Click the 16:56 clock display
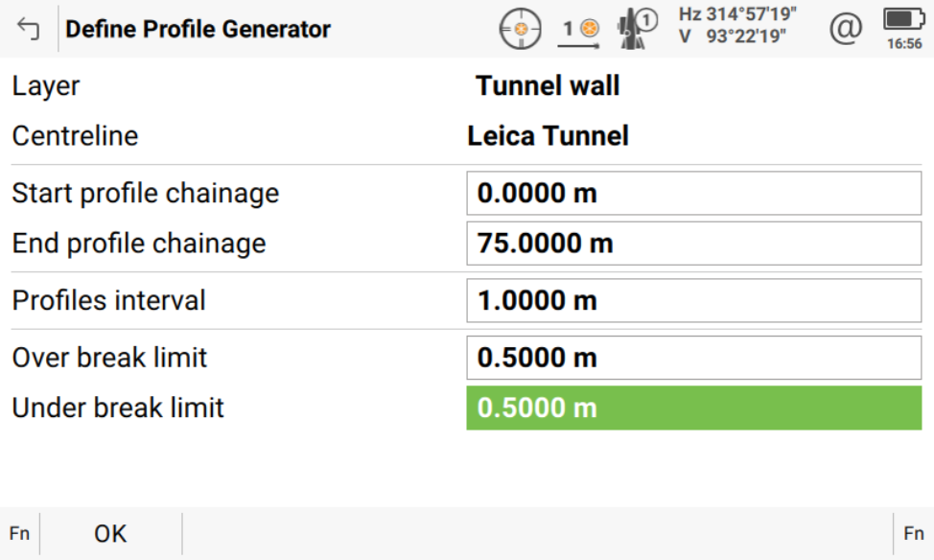934x560 pixels. pyautogui.click(x=903, y=44)
